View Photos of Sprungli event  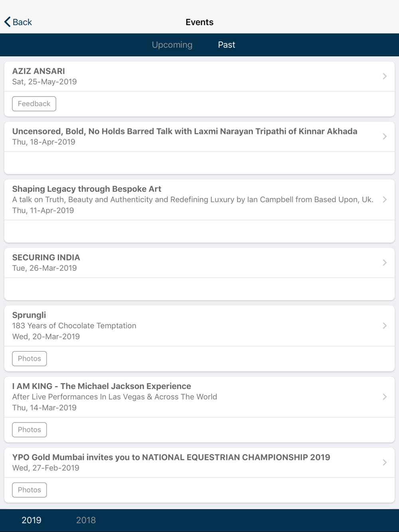click(29, 359)
